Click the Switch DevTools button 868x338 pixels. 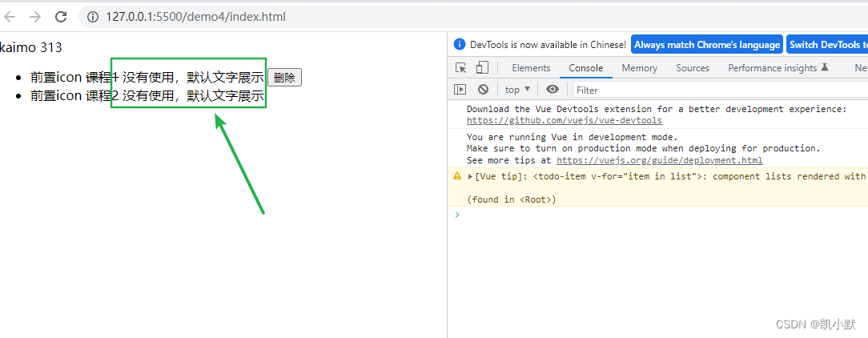coord(827,45)
